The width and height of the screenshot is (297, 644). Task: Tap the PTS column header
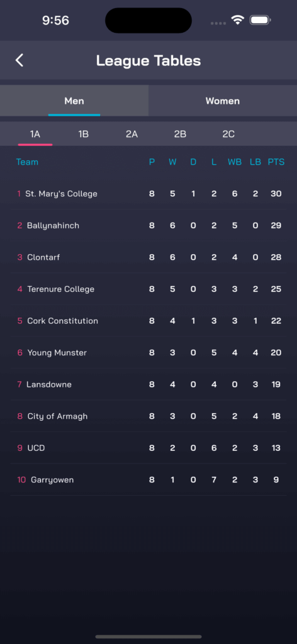click(276, 162)
